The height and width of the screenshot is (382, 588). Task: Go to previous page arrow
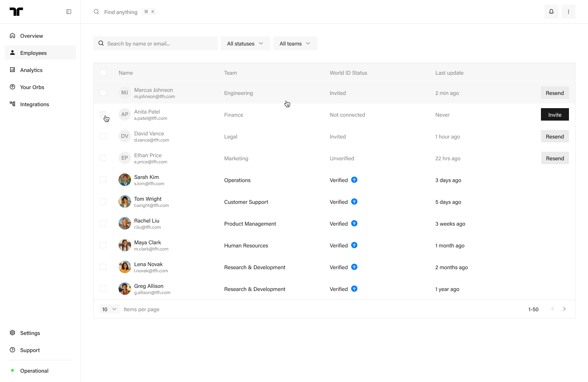tap(553, 309)
